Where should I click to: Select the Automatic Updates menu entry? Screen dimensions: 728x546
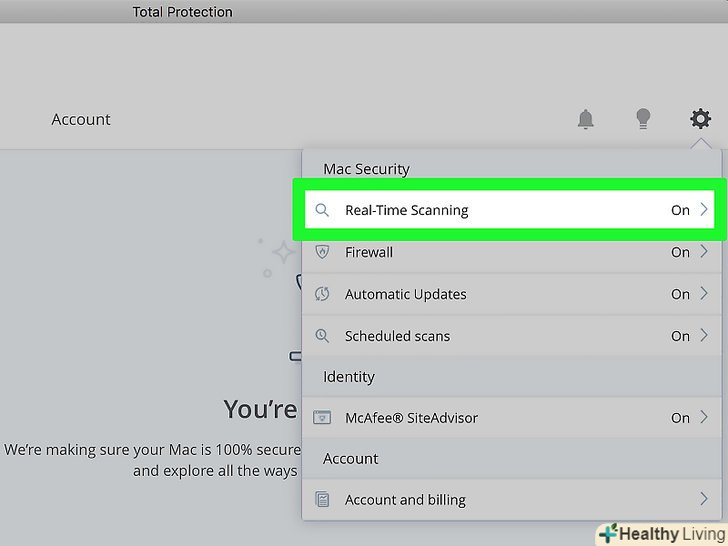405,294
